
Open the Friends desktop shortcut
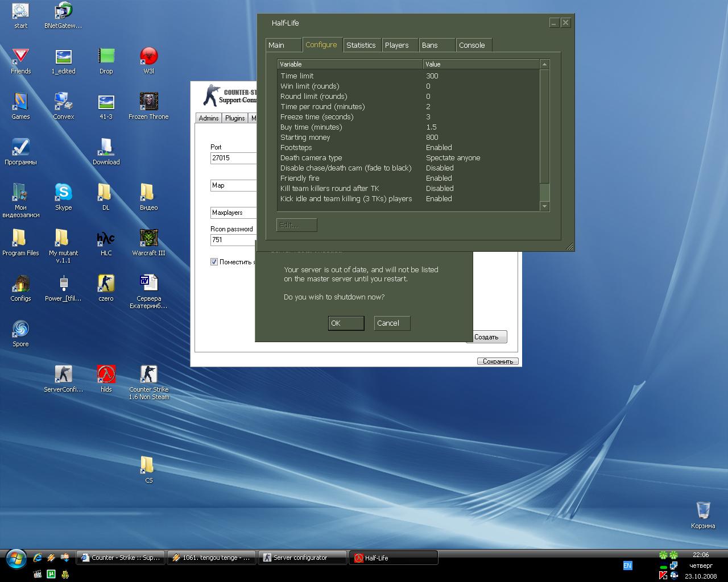pos(20,61)
